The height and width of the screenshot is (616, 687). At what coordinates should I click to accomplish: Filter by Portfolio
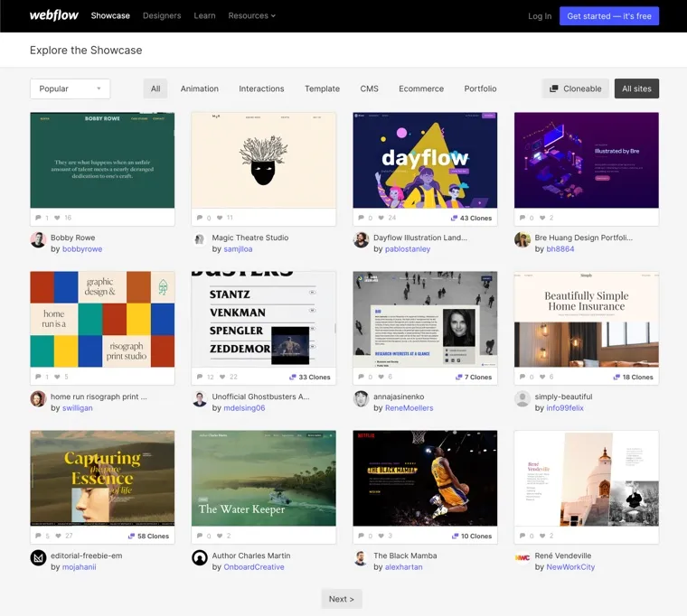point(480,89)
